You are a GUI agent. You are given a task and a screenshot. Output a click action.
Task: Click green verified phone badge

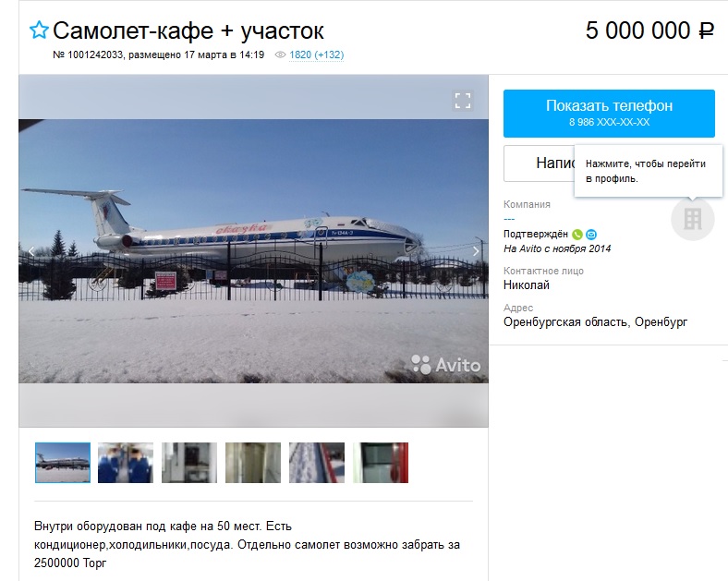tap(577, 235)
